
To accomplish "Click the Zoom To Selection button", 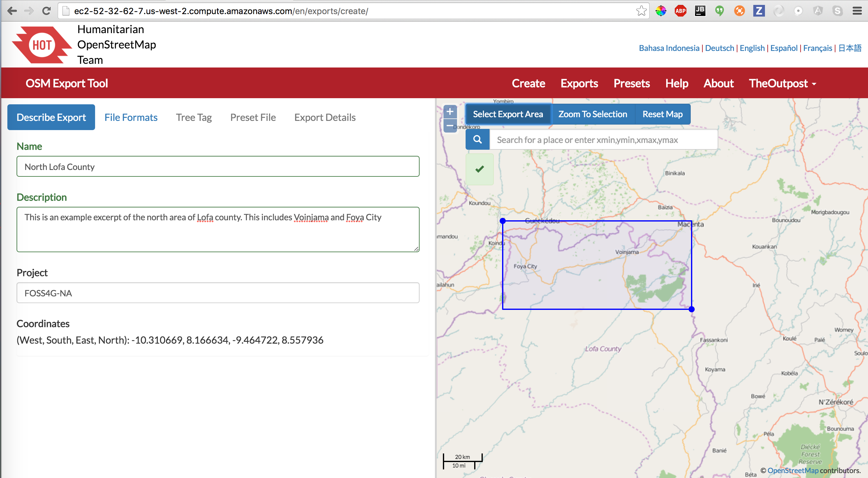I will [592, 114].
